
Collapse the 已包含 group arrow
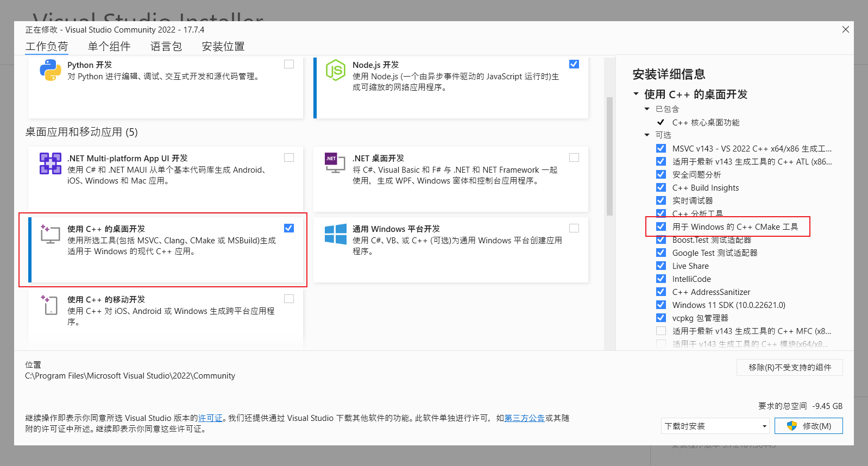(x=647, y=109)
